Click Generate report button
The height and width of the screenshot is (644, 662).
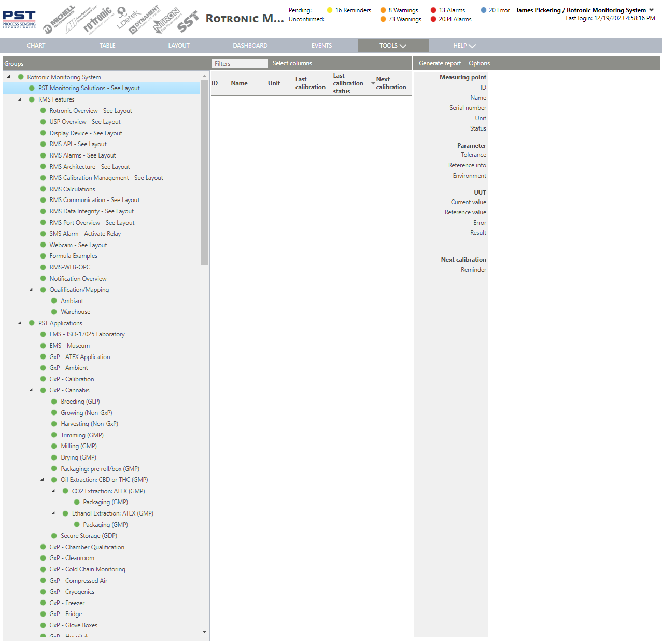[x=440, y=63]
